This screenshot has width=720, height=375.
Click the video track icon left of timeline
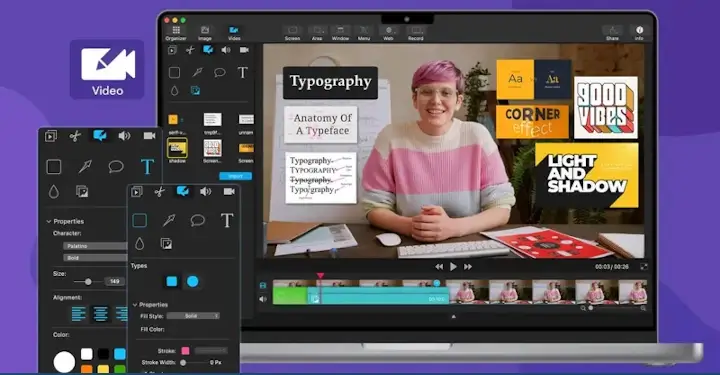(263, 285)
